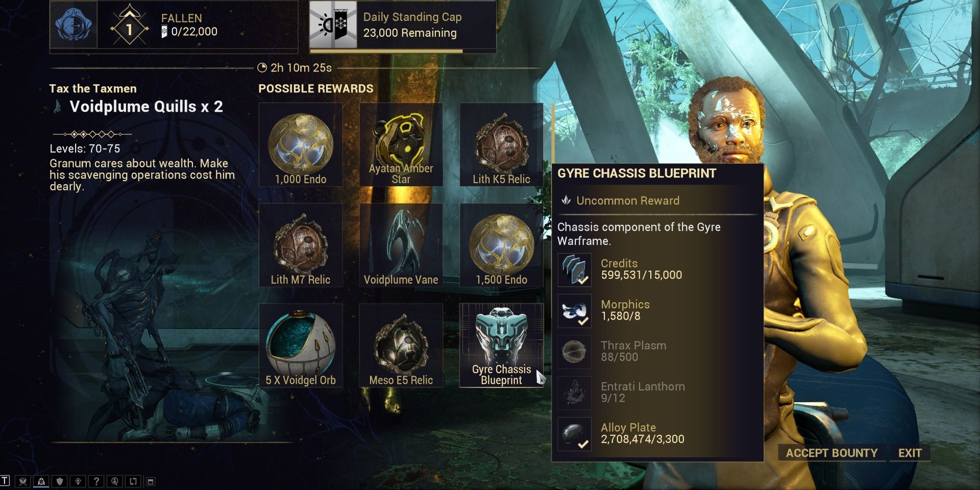Click the Lith K5 Relic reward
Viewport: 980px width, 490px height.
pos(501,145)
